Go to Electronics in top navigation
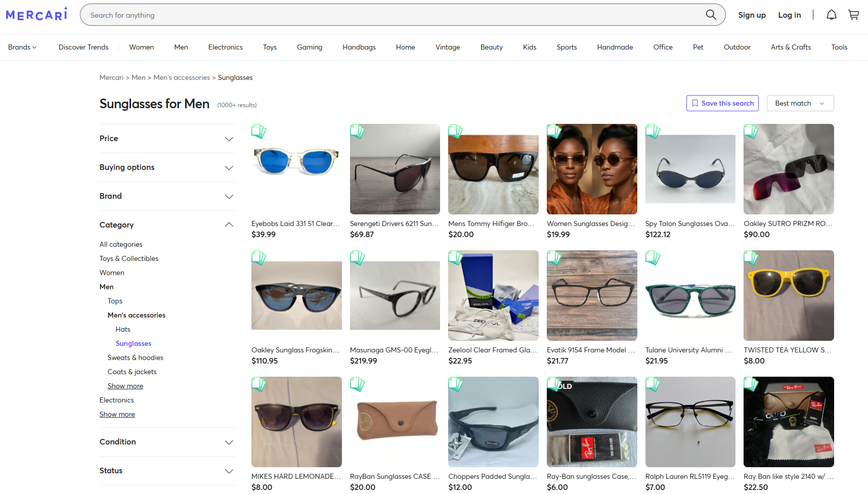This screenshot has width=868, height=494. (226, 47)
